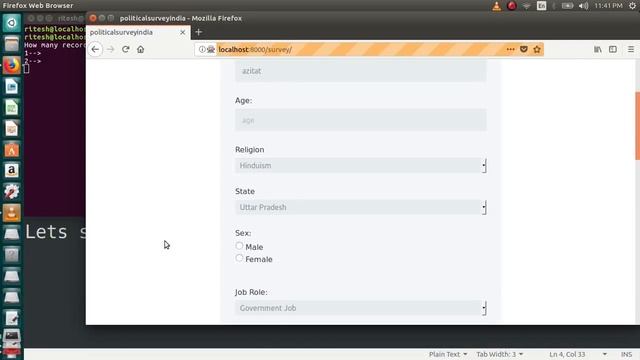The height and width of the screenshot is (360, 640).
Task: Close the politicalsurveyindia tab
Action: tap(182, 32)
